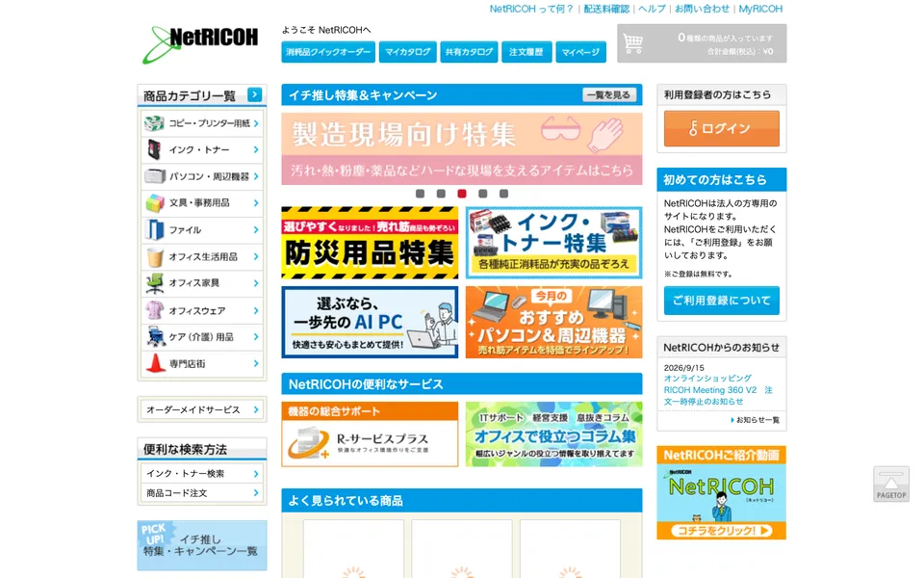Click 一覧を見る button
The image size is (924, 578).
609,95
